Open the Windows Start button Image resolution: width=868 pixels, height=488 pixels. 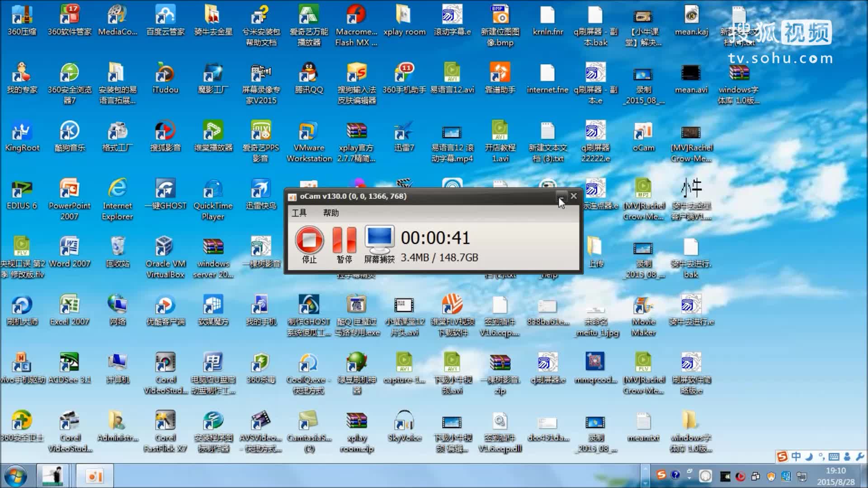click(16, 476)
